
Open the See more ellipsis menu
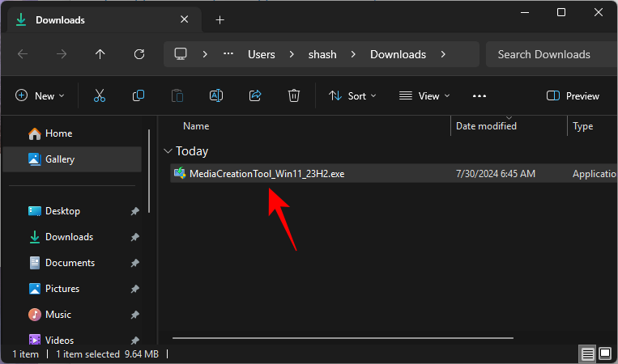(x=479, y=95)
